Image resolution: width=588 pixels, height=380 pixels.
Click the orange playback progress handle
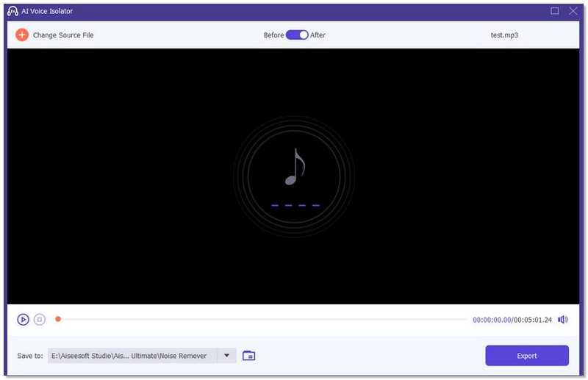(58, 319)
